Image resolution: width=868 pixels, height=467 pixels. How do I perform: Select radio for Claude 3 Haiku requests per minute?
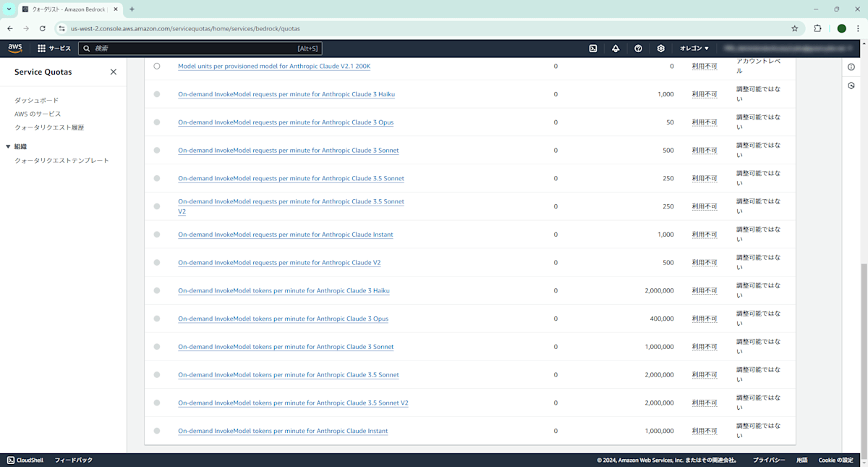tap(157, 94)
